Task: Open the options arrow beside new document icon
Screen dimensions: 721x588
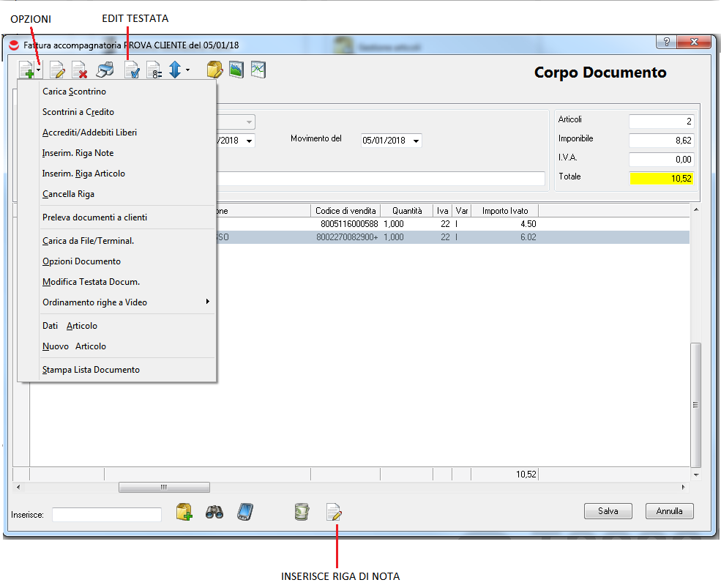Action: coord(39,71)
